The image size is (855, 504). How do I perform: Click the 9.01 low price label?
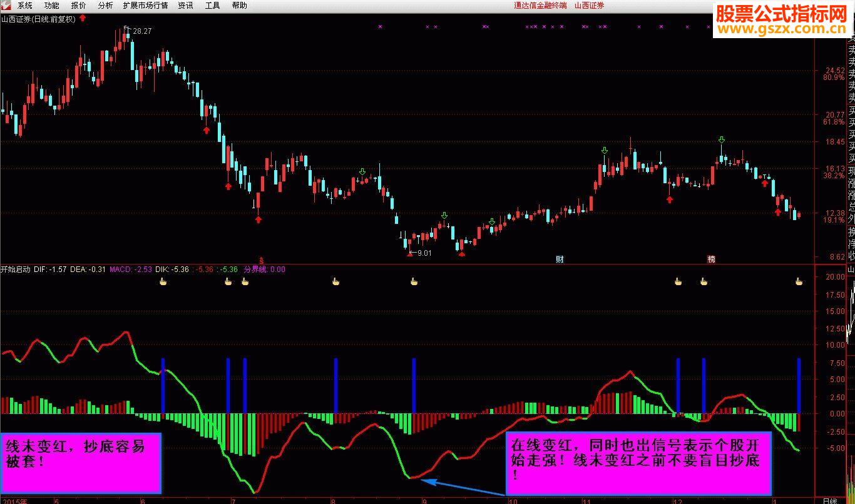coord(424,253)
